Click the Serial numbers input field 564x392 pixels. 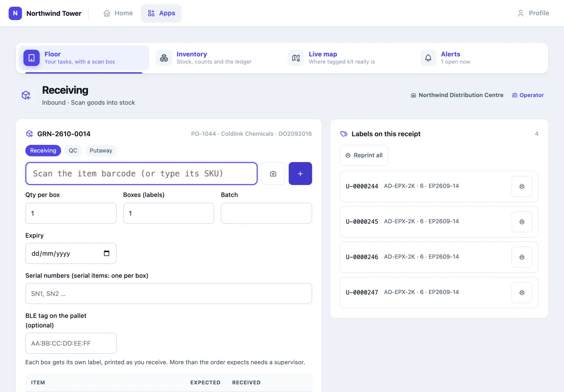[x=168, y=294]
